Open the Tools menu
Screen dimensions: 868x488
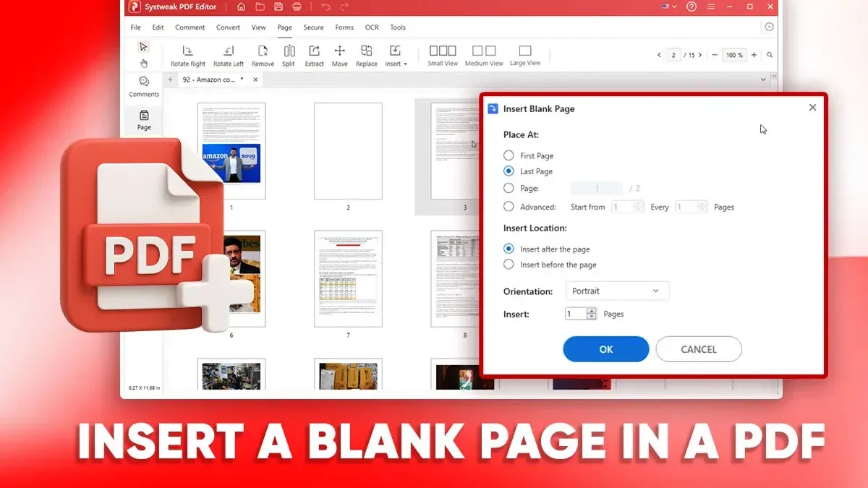coord(398,27)
